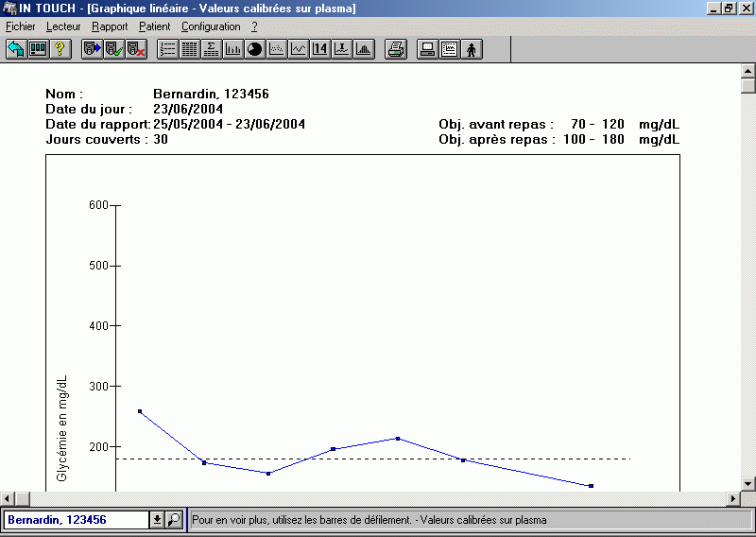
Task: Open the main menu panel icon
Action: (x=38, y=49)
